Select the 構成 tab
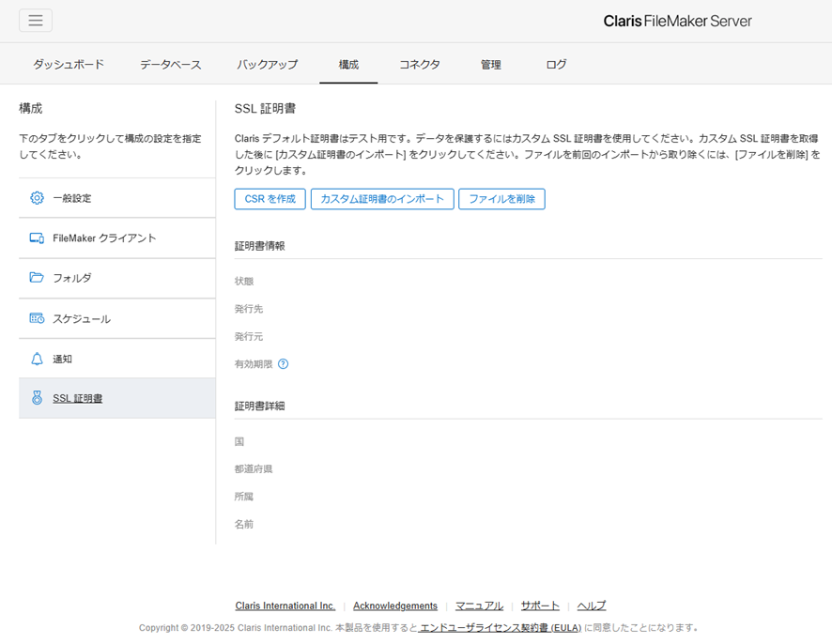The height and width of the screenshot is (644, 832). (348, 64)
